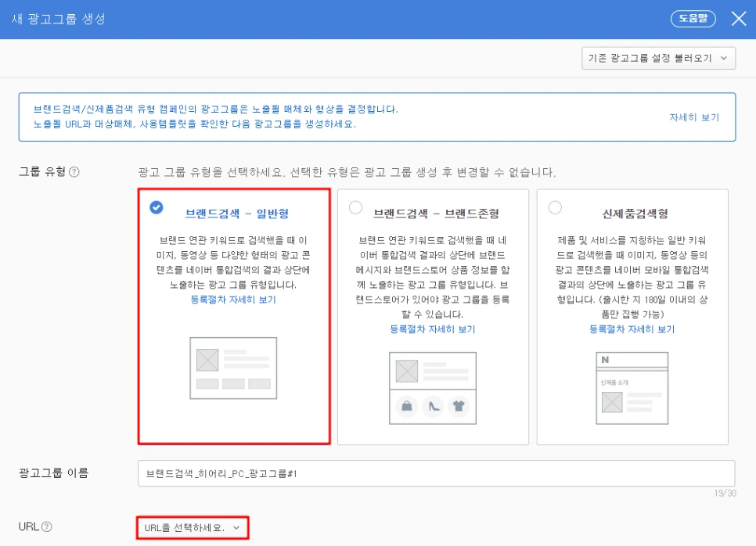Click the 신제품검색형 mobile preview thumbnail
This screenshot has width=756, height=546.
click(x=632, y=389)
